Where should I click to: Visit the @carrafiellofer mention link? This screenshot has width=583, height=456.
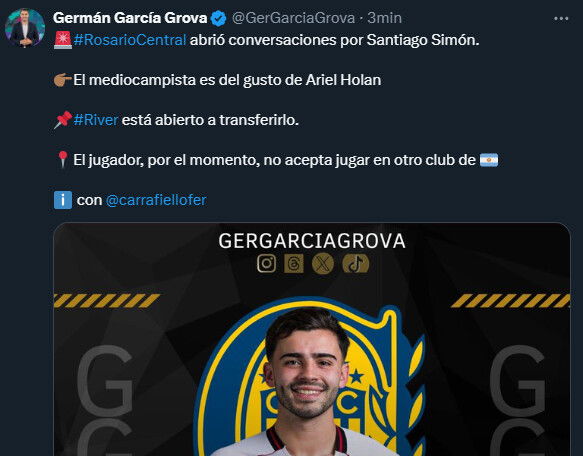pyautogui.click(x=156, y=200)
